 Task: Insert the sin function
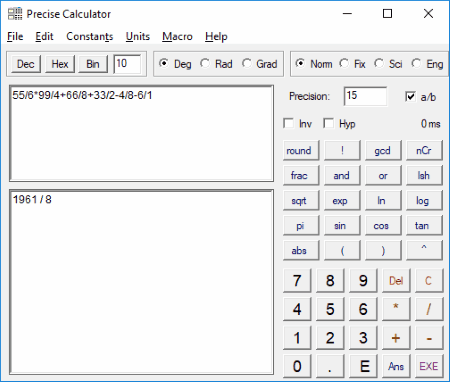click(x=342, y=226)
